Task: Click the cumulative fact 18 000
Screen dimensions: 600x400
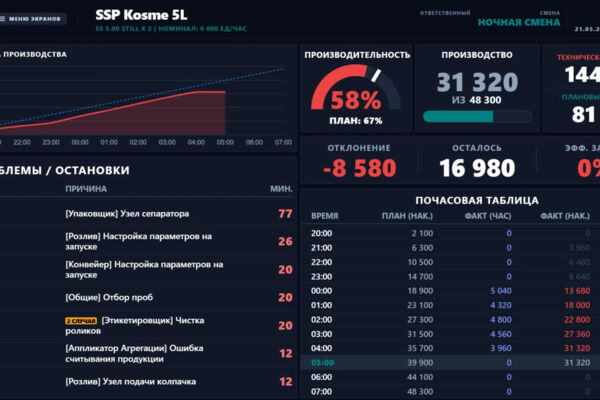Action: click(577, 305)
